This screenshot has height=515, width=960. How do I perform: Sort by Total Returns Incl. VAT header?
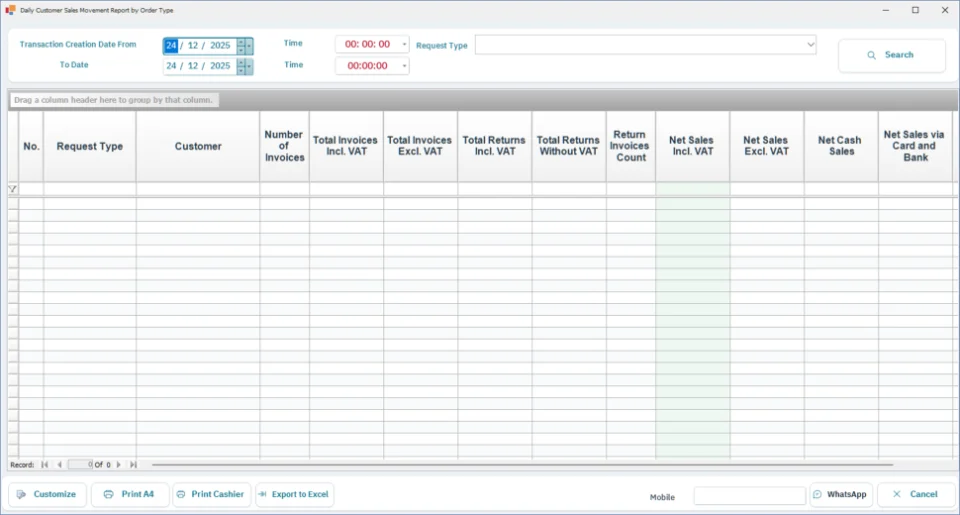pos(495,146)
